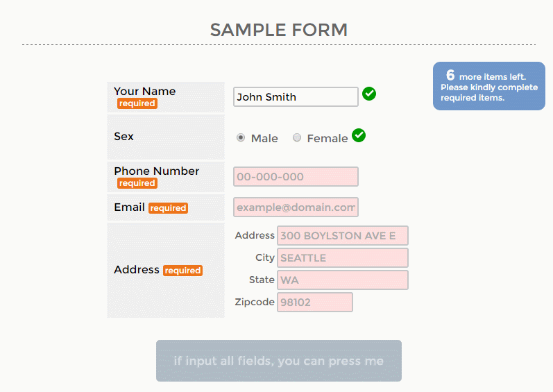The width and height of the screenshot is (553, 392).
Task: Click the required badge under Phone Number
Action: coord(137,183)
